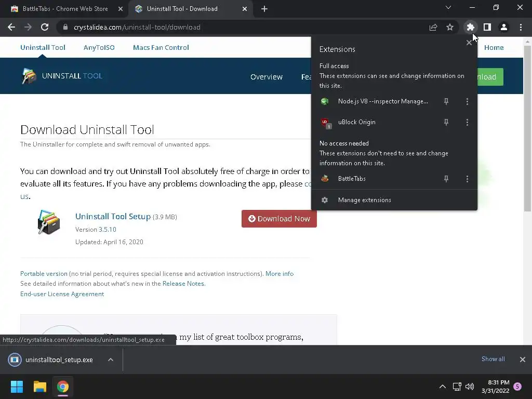This screenshot has width=532, height=399.
Task: Click the browser back arrow
Action: pos(11,27)
